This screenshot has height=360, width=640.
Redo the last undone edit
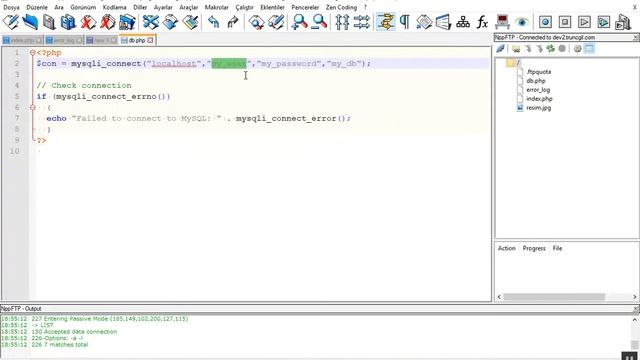coord(233,22)
